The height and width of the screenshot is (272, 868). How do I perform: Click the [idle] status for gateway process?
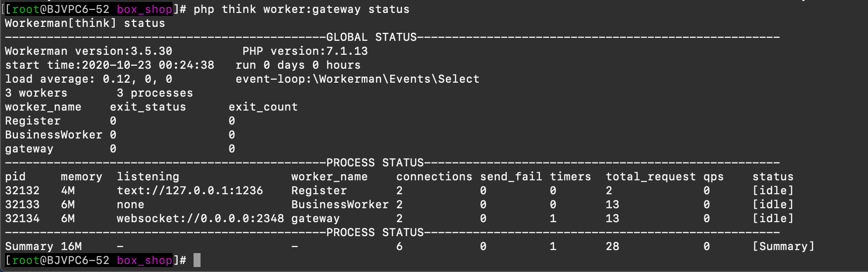(773, 219)
